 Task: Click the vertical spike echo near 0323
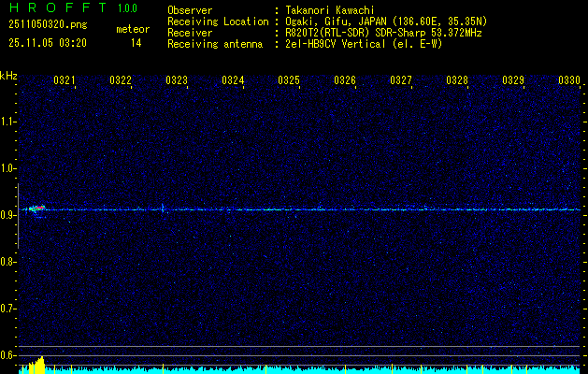pyautogui.click(x=163, y=209)
